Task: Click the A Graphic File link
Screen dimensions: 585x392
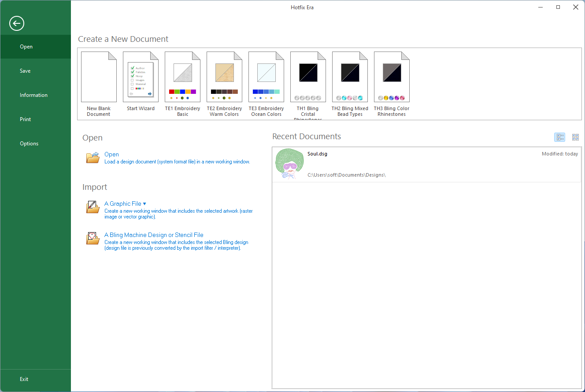Action: pyautogui.click(x=123, y=203)
